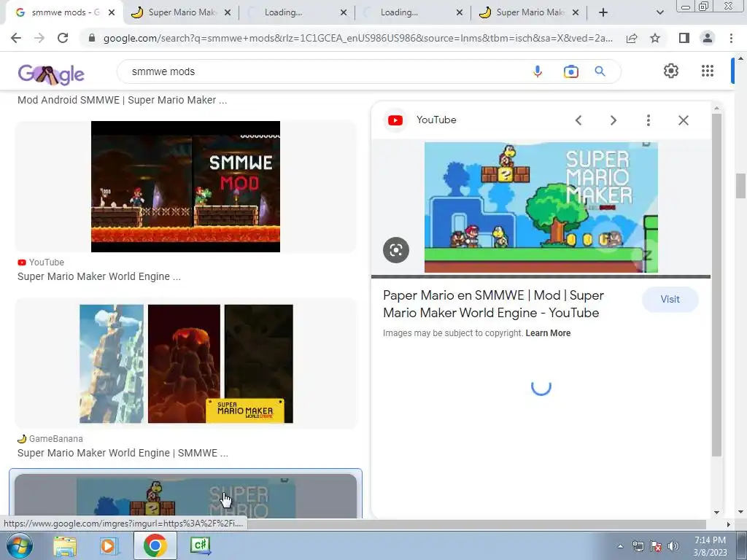Viewport: 747px width, 560px height.
Task: Open the Chrome side panel
Action: point(684,38)
